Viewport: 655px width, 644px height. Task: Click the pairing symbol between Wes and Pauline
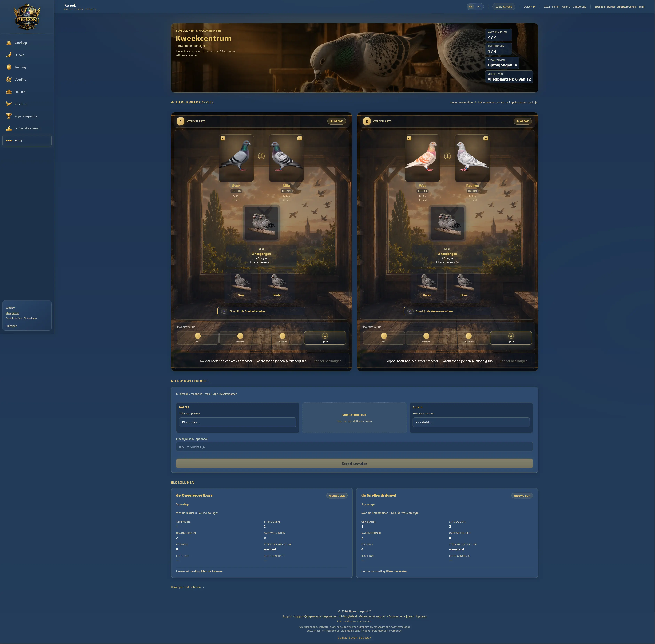447,156
